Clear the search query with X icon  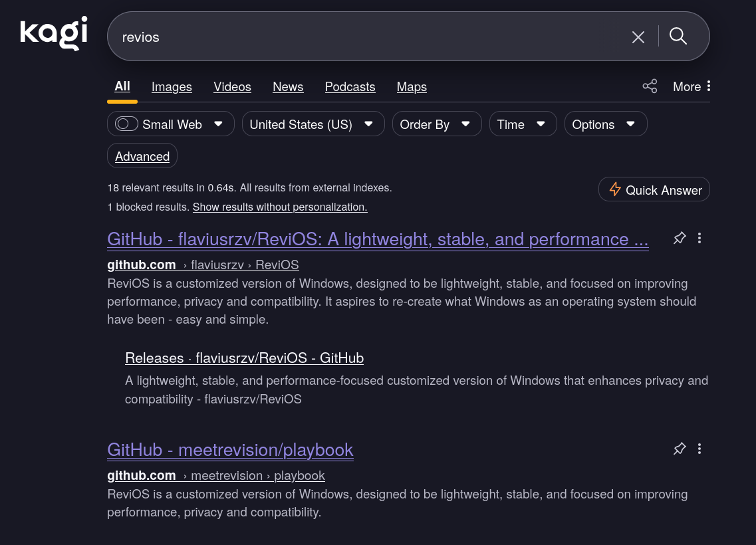coord(638,37)
